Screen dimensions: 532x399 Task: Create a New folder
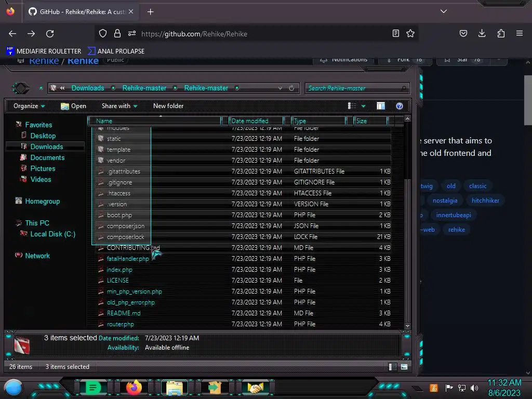pos(168,106)
